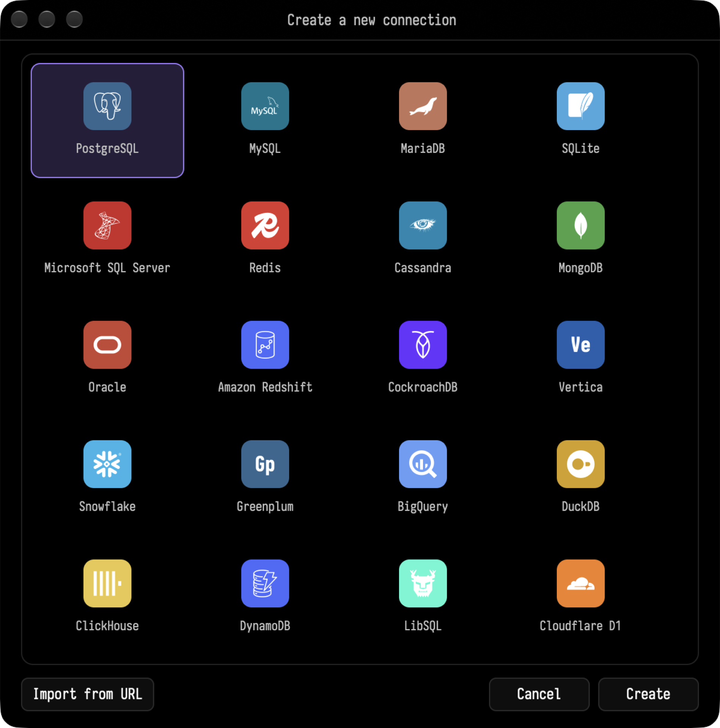Click the "DuckDB" label
The image size is (720, 728).
(581, 507)
